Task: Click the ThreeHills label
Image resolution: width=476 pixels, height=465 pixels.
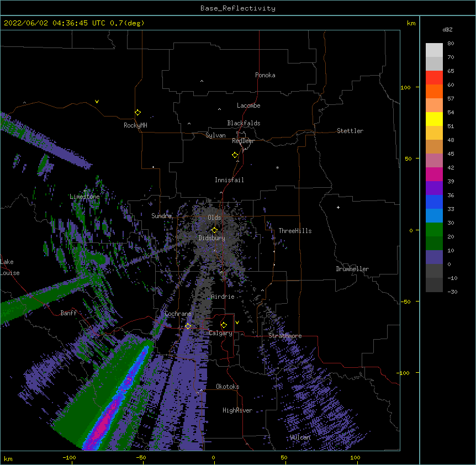Action: [295, 231]
